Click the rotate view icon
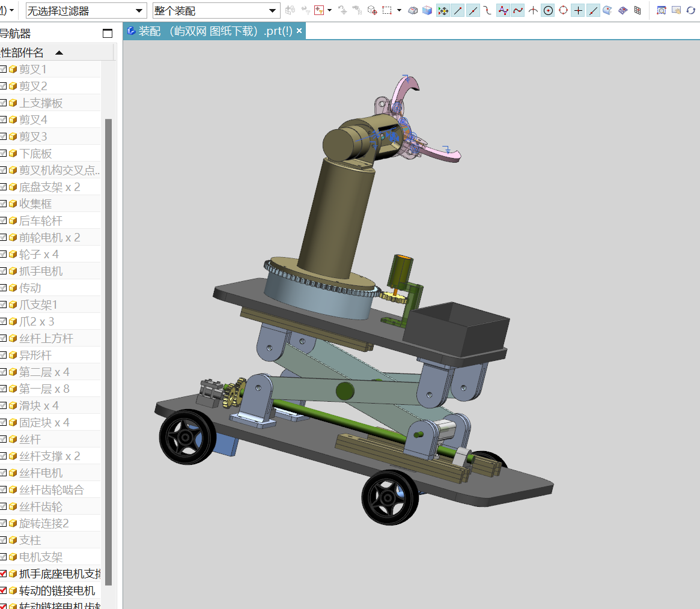 [690, 10]
